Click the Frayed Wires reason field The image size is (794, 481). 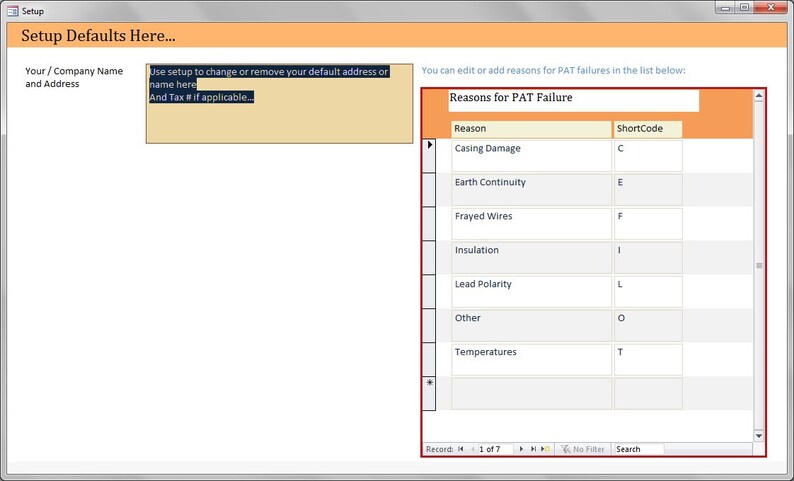tap(531, 224)
